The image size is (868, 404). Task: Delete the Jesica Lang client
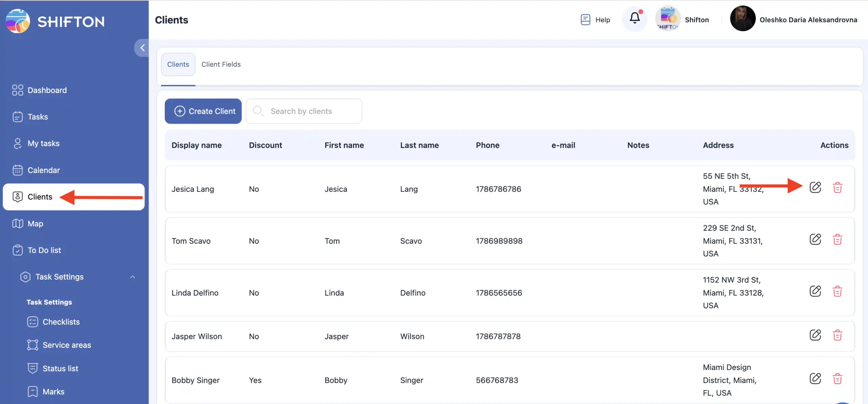(837, 187)
